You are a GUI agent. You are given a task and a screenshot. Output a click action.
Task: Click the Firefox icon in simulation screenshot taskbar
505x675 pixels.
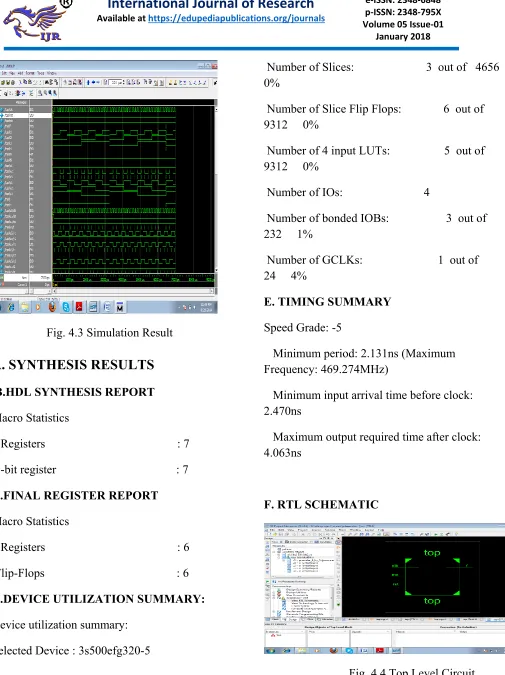[x=52, y=307]
